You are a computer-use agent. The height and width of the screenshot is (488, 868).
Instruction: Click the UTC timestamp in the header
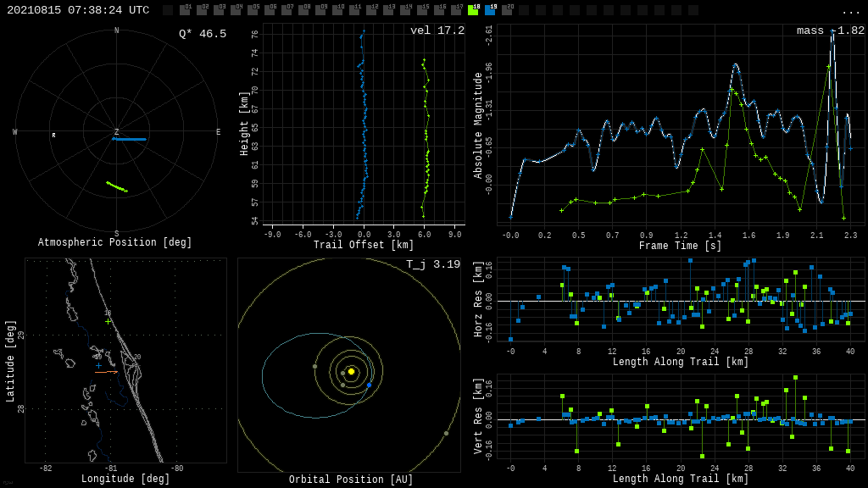78,10
